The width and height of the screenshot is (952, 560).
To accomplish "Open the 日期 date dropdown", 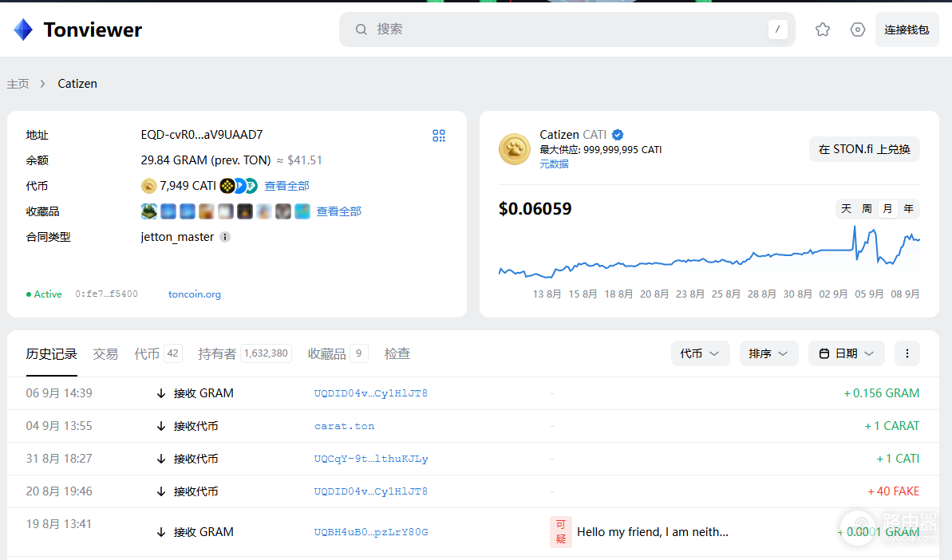I will click(x=847, y=353).
